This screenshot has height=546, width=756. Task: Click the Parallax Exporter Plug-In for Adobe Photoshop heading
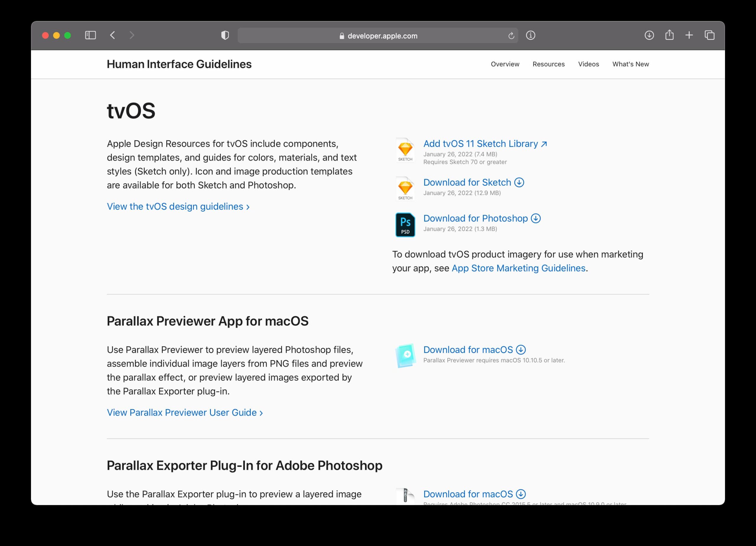244,466
